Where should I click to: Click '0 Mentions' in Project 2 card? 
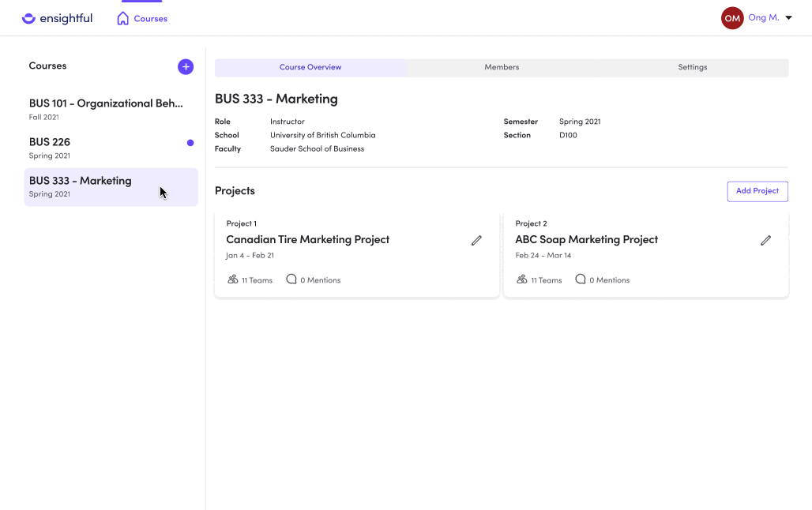610,280
